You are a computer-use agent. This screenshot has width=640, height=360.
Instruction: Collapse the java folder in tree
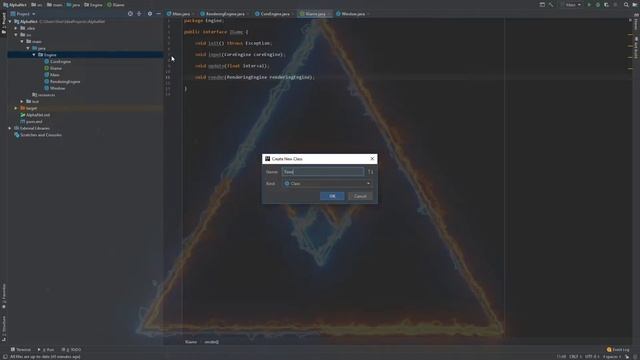pos(28,48)
